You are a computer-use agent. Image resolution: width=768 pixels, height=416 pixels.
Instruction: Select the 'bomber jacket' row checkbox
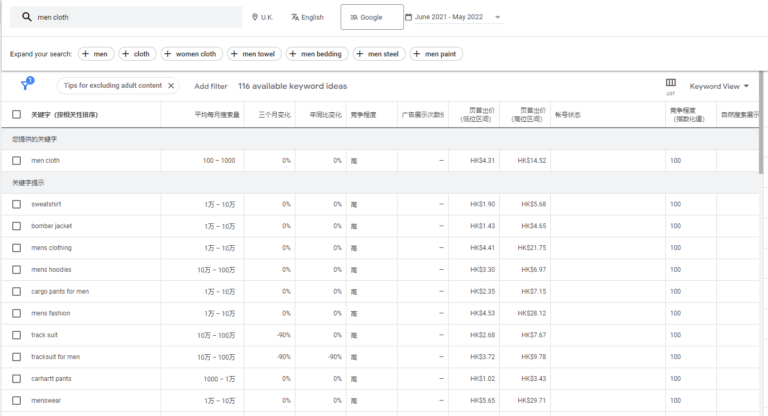[x=16, y=226]
